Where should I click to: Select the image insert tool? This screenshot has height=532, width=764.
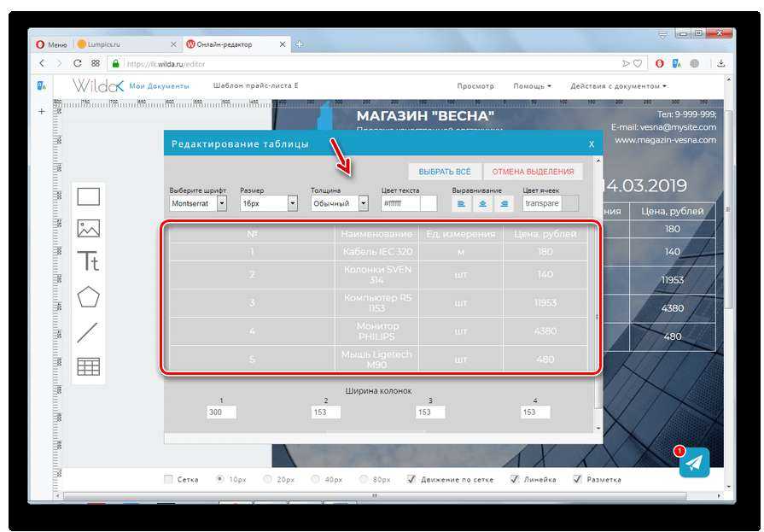tap(89, 229)
